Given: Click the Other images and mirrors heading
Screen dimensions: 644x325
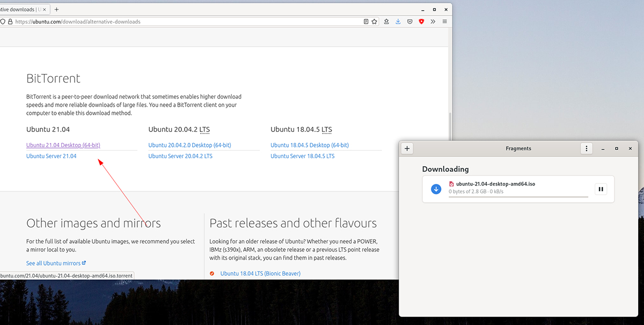Looking at the screenshot, I should pos(93,223).
